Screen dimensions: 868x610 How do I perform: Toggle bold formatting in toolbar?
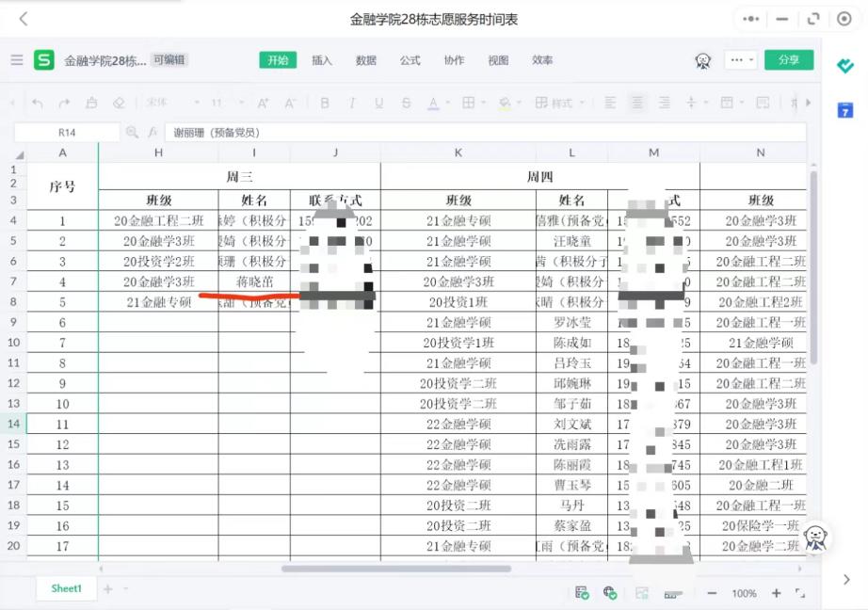coord(325,103)
